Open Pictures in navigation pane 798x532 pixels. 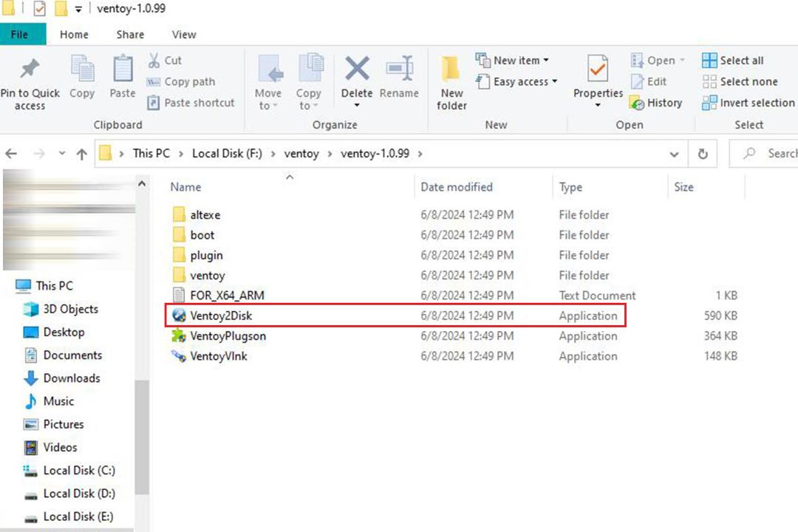(63, 424)
